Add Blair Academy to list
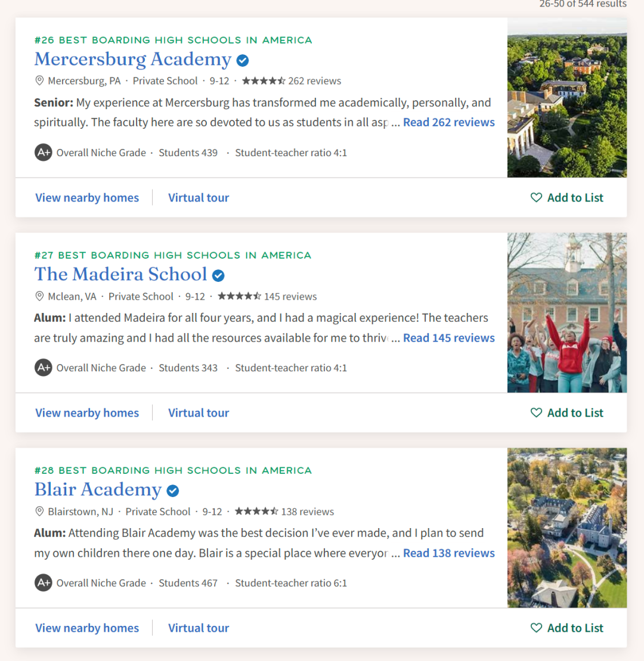Screen dimensions: 644x661 566,628
